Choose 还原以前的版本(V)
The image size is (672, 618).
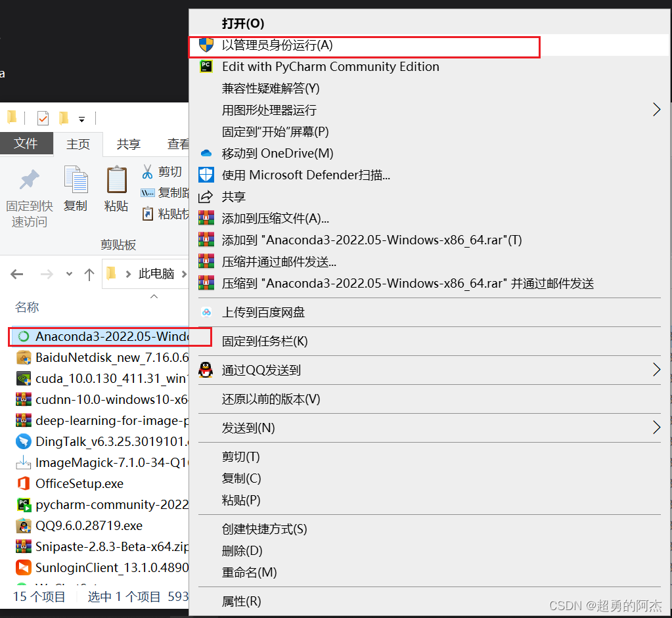point(271,399)
